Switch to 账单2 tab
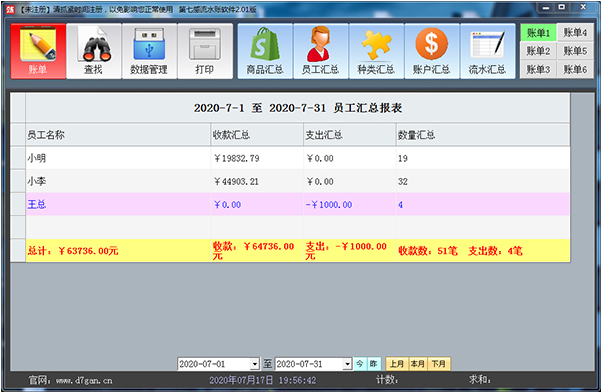602x392 pixels. 538,51
